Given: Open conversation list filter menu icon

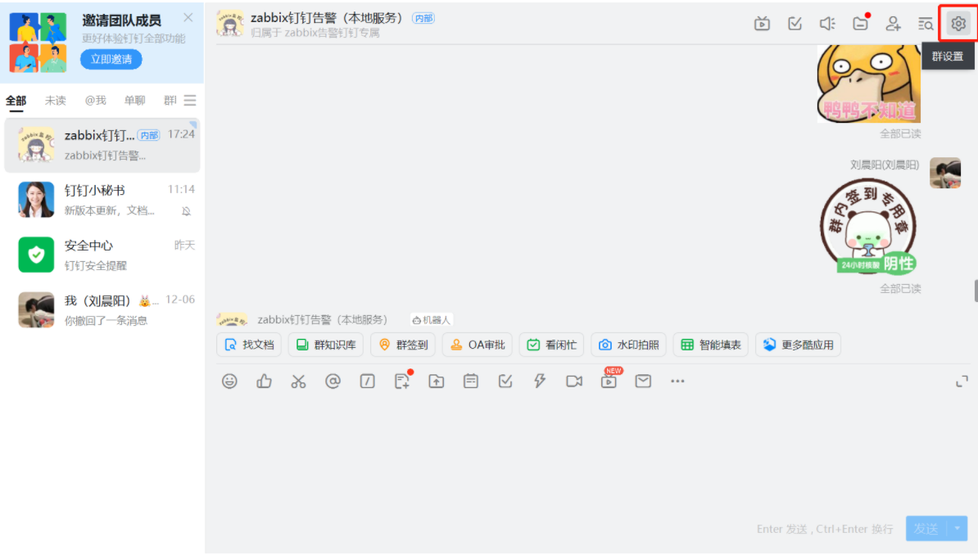Looking at the screenshot, I should pyautogui.click(x=190, y=101).
